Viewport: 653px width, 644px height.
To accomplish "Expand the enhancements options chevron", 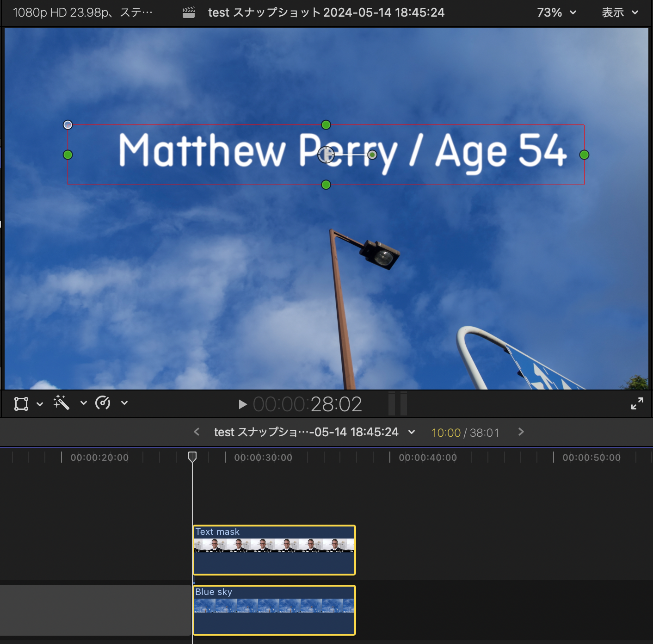I will point(84,403).
